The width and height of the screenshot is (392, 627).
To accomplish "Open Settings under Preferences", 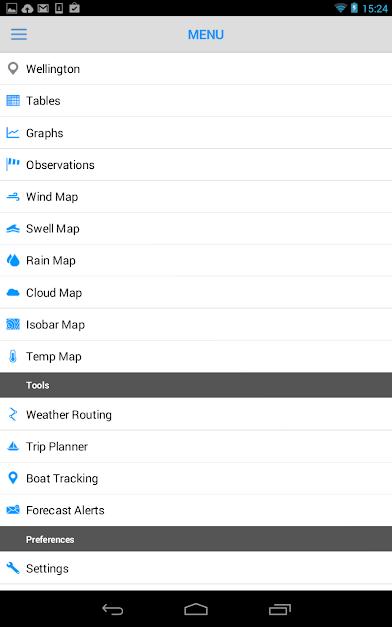I will [x=196, y=568].
